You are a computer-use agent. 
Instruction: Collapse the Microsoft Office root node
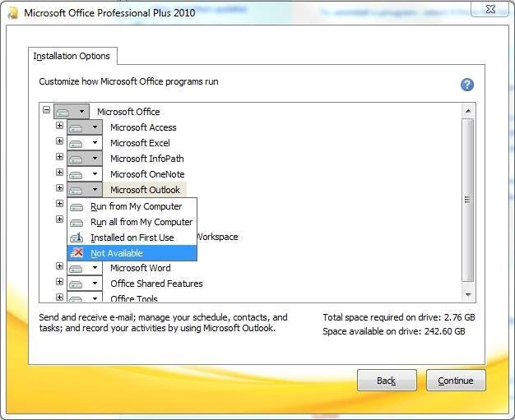[x=47, y=109]
